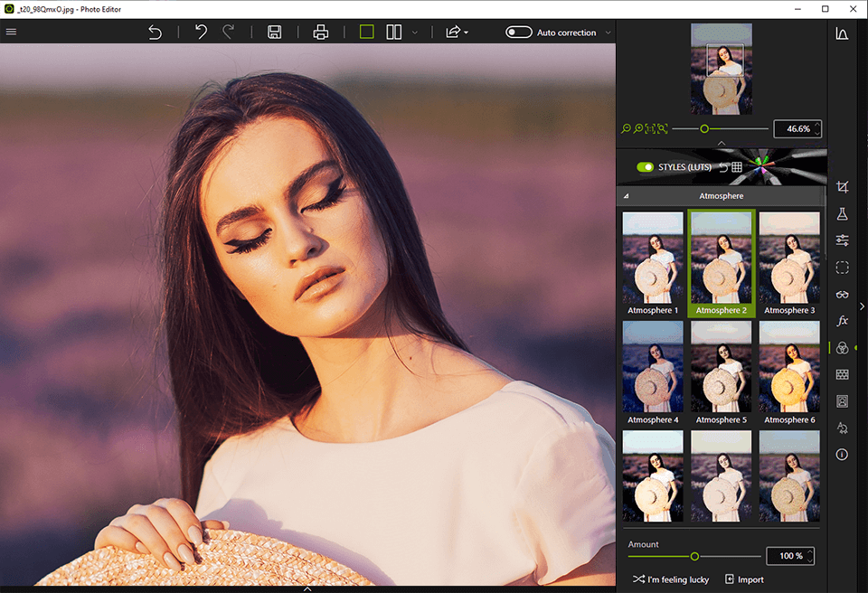Open the hamburger main menu

pyautogui.click(x=11, y=33)
